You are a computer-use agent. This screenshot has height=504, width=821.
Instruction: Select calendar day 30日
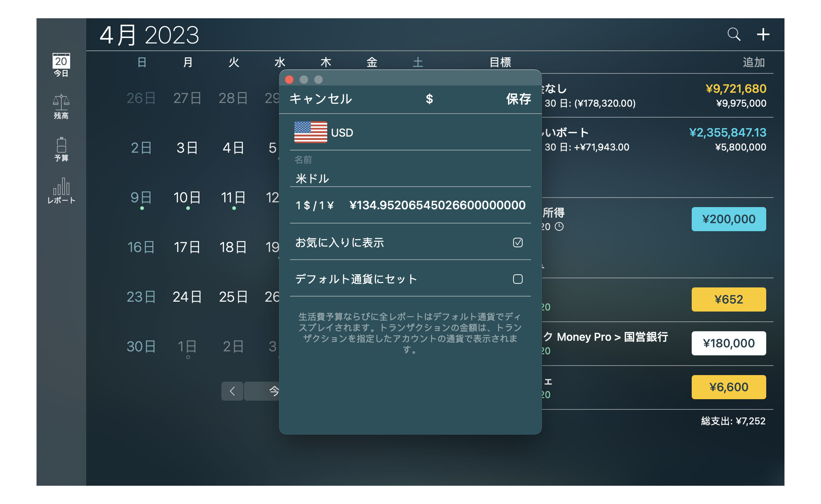click(141, 347)
